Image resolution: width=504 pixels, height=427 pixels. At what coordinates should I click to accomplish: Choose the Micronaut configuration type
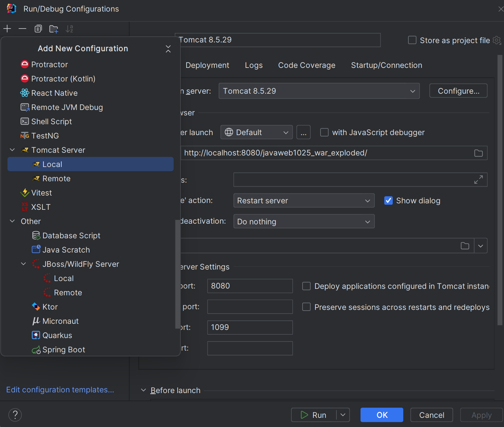point(91,321)
